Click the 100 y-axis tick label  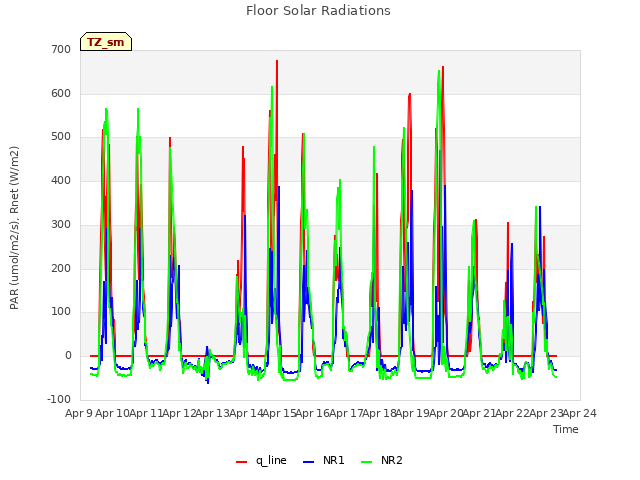[x=61, y=312]
